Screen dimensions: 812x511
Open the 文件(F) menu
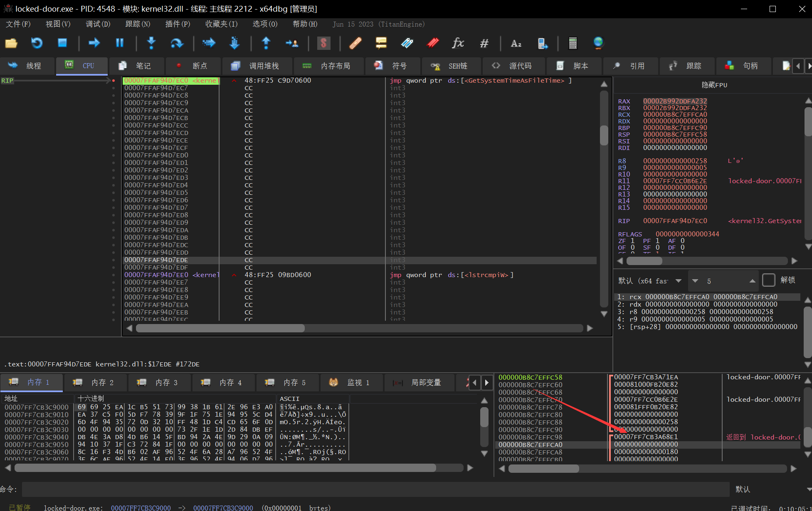coord(18,24)
